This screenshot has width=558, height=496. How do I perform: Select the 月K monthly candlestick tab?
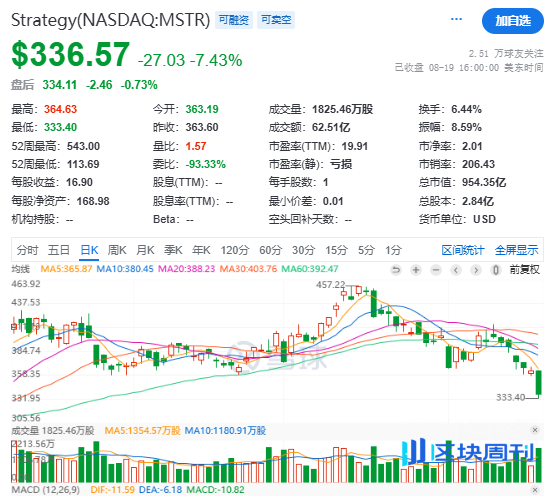(x=145, y=250)
